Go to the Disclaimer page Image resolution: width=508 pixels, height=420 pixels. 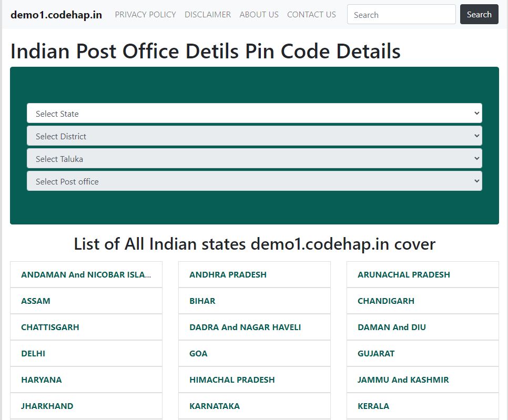click(x=208, y=15)
